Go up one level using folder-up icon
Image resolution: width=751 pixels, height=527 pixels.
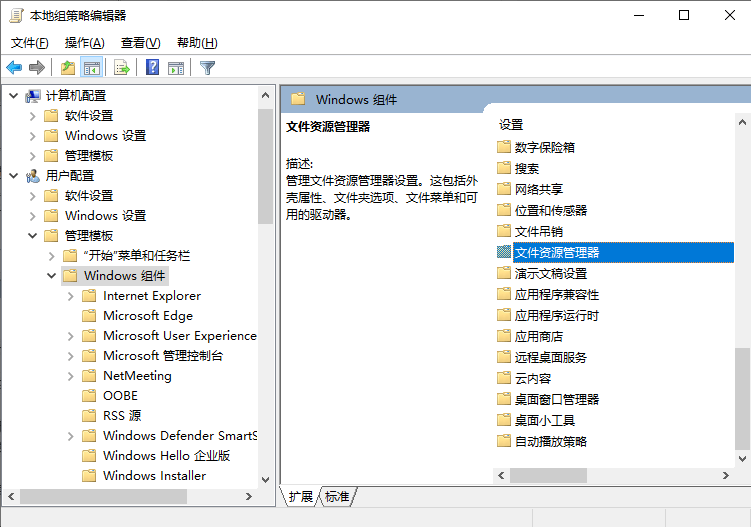point(68,68)
